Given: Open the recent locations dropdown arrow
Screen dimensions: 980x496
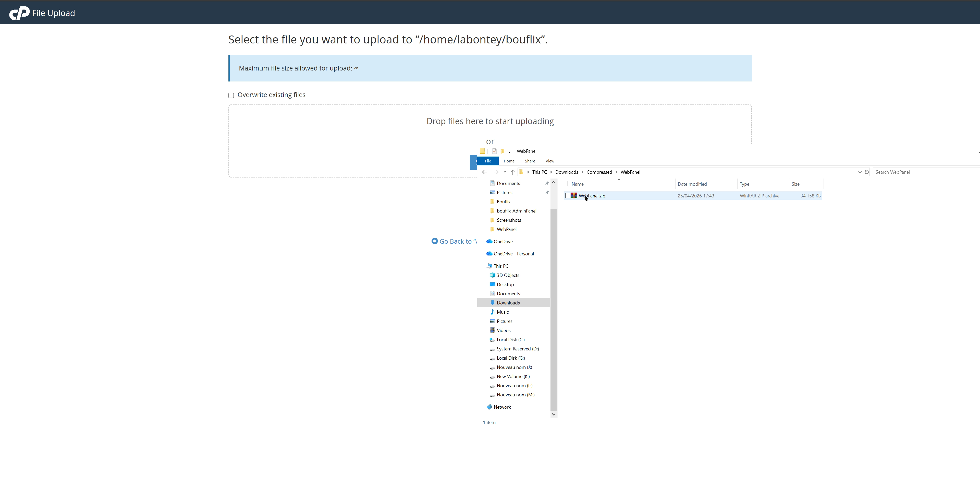Looking at the screenshot, I should (x=505, y=172).
